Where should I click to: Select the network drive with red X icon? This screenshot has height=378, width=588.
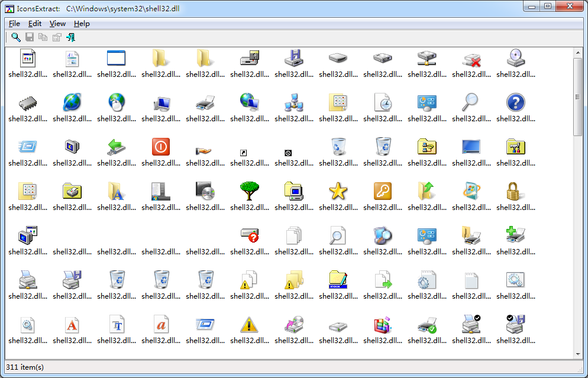click(471, 59)
